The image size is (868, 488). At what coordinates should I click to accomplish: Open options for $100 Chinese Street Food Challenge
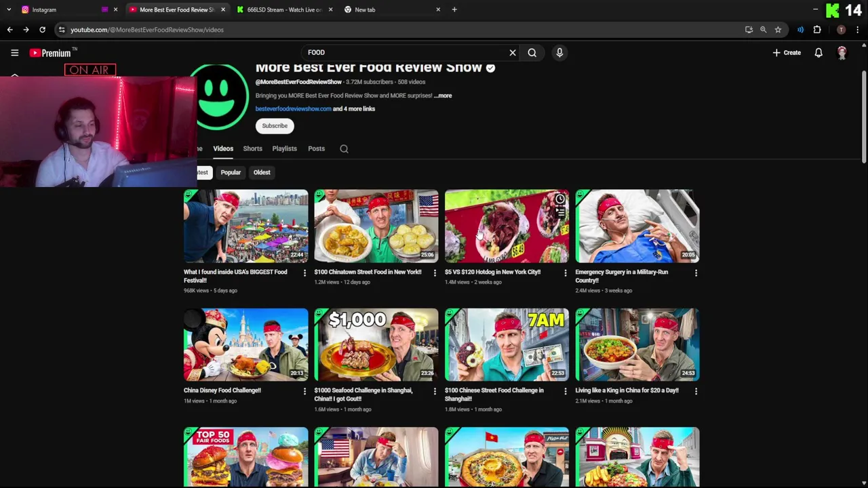(566, 391)
